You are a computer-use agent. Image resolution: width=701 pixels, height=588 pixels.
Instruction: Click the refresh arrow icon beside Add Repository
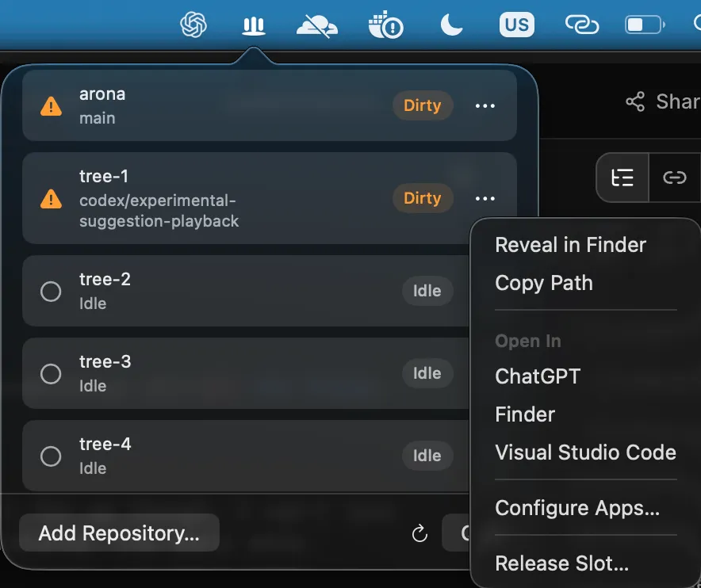419,533
